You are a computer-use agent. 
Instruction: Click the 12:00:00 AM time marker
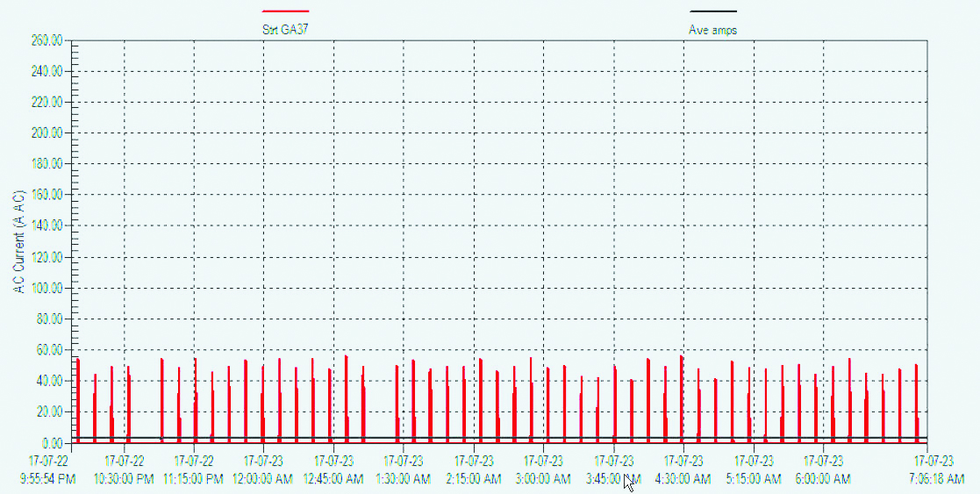tap(264, 479)
